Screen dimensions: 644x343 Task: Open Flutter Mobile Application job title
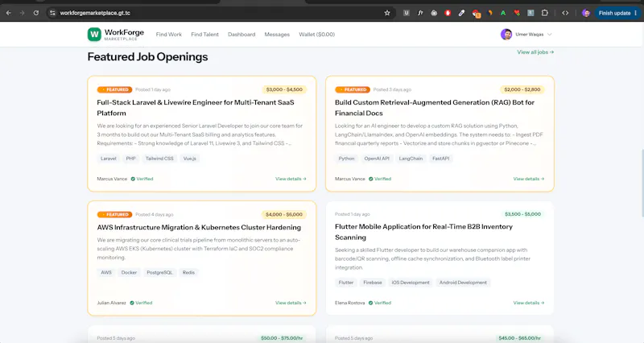tap(423, 232)
